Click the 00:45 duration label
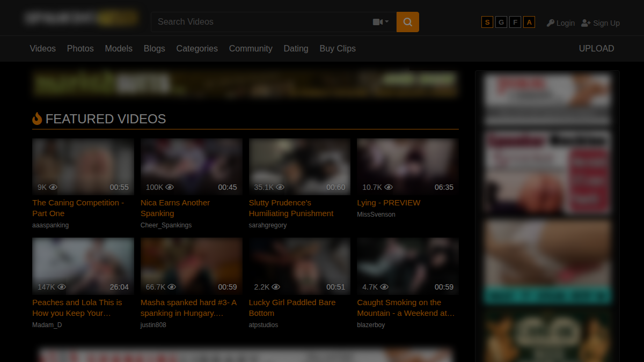644x362 pixels. 228,187
